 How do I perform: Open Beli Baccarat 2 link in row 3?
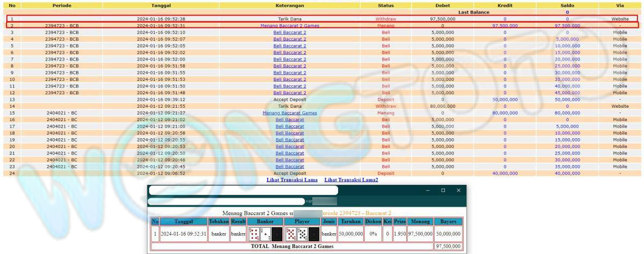(x=290, y=32)
